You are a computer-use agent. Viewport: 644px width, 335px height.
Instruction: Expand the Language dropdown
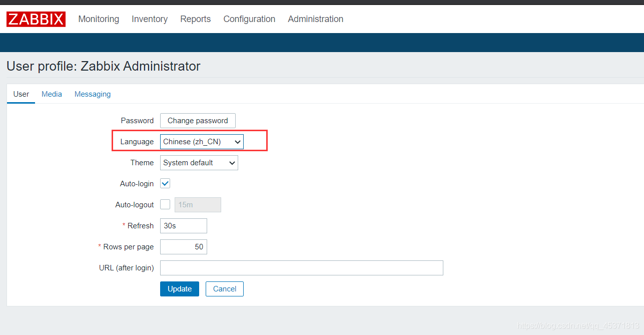[x=202, y=142]
